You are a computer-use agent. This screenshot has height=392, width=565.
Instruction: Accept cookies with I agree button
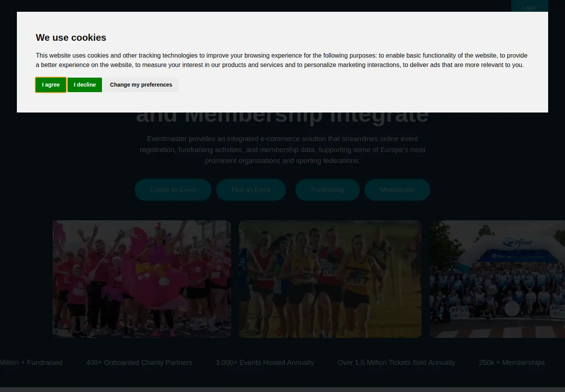click(x=51, y=85)
